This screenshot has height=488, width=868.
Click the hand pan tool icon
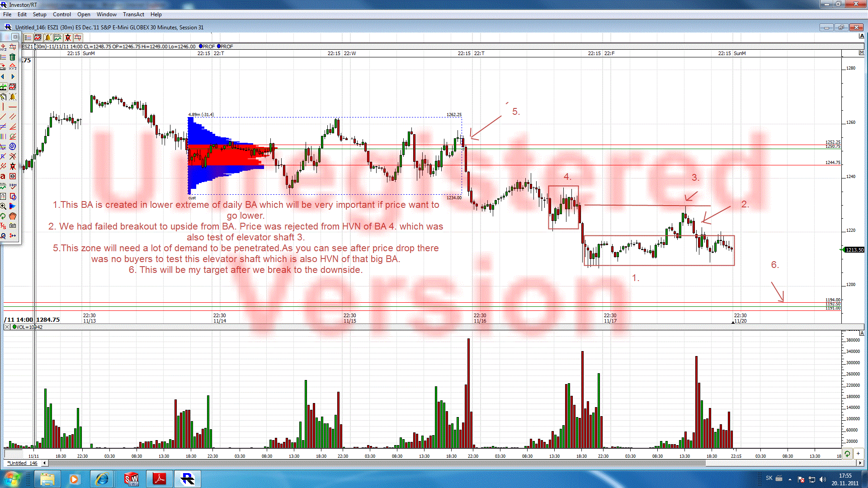(x=13, y=216)
